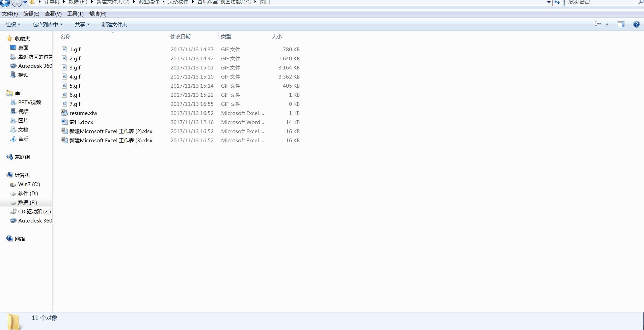Select the 1.gif file icon

[x=64, y=49]
